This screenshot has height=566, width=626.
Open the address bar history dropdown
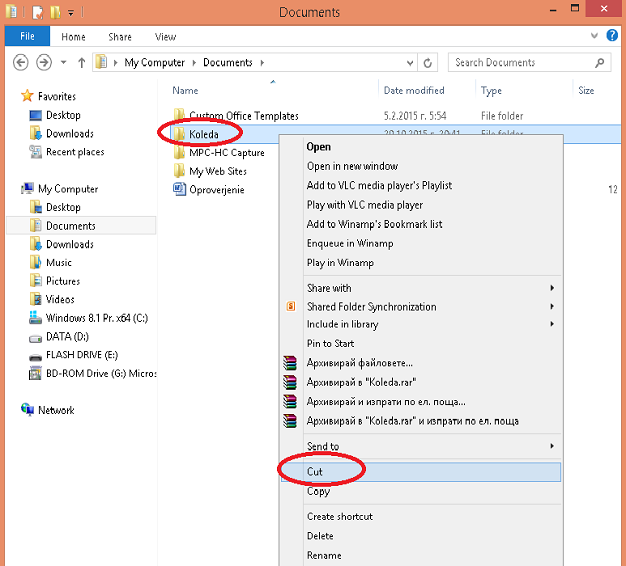pos(411,62)
